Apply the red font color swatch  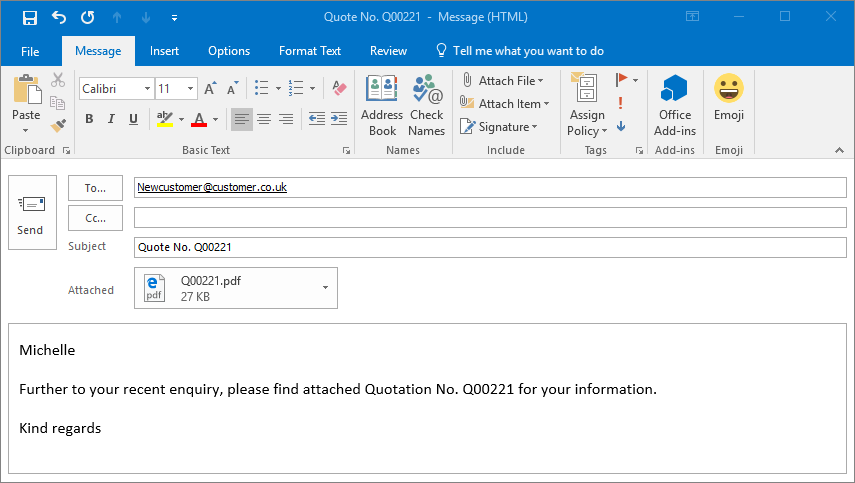coord(198,120)
